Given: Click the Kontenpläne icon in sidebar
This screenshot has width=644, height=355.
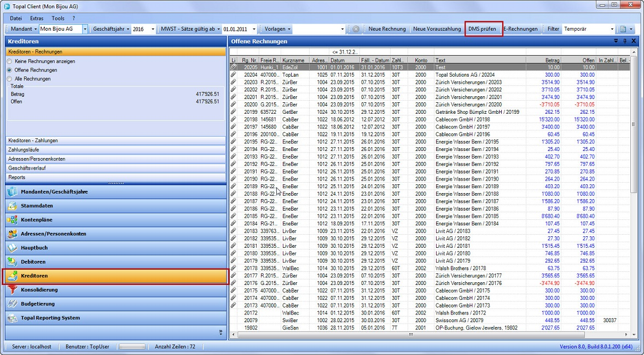Looking at the screenshot, I should point(13,220).
